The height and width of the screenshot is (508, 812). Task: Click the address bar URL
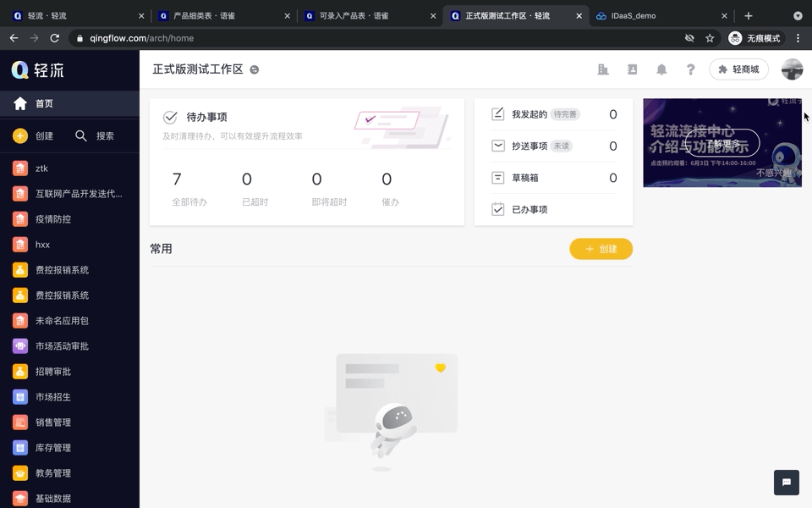142,38
